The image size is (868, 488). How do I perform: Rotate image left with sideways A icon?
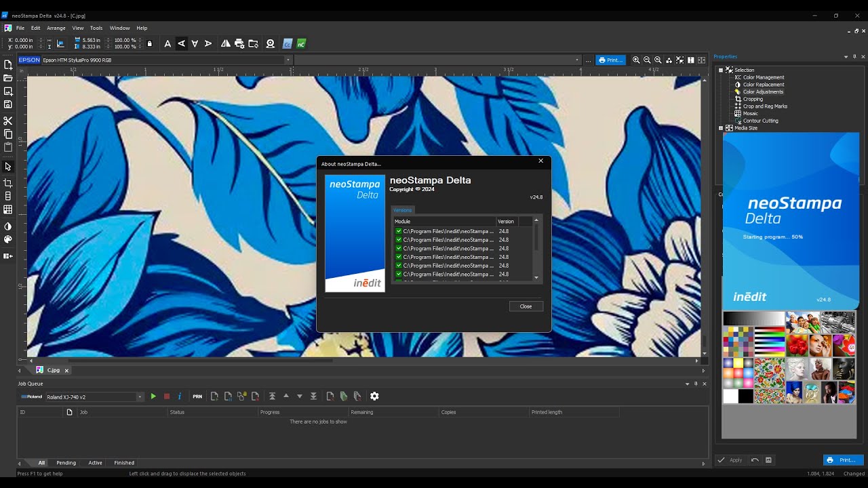coord(181,43)
